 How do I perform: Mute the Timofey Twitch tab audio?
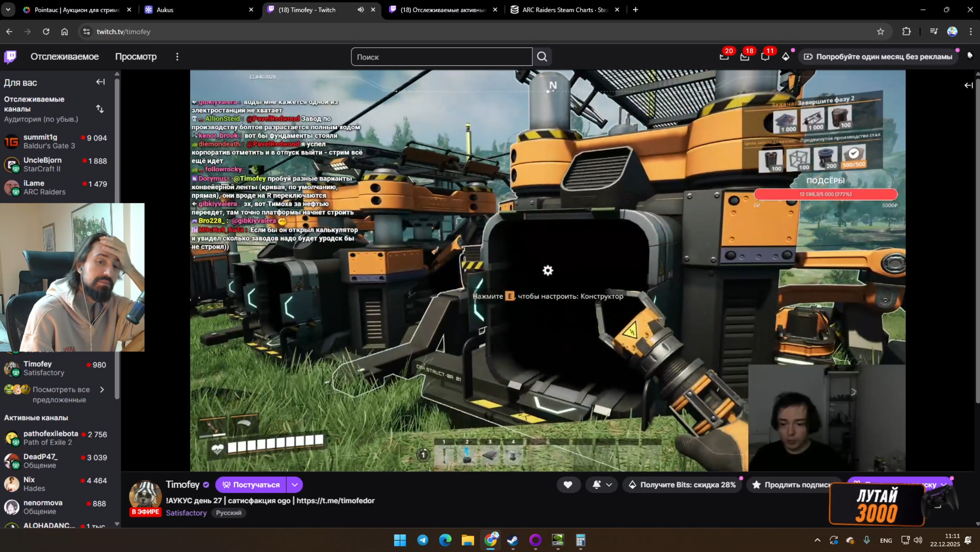[361, 10]
